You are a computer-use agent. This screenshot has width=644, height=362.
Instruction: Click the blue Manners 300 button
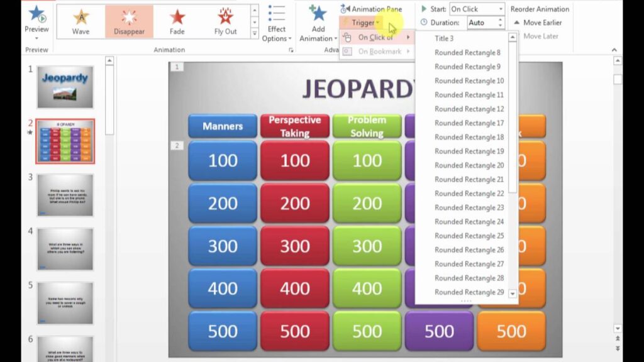223,246
